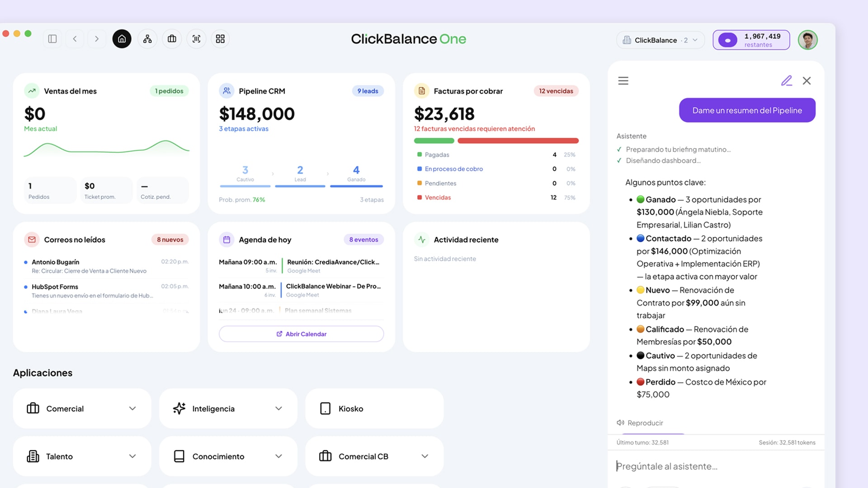868x488 pixels.
Task: Click the Correos no leídos mail icon
Action: tap(32, 239)
